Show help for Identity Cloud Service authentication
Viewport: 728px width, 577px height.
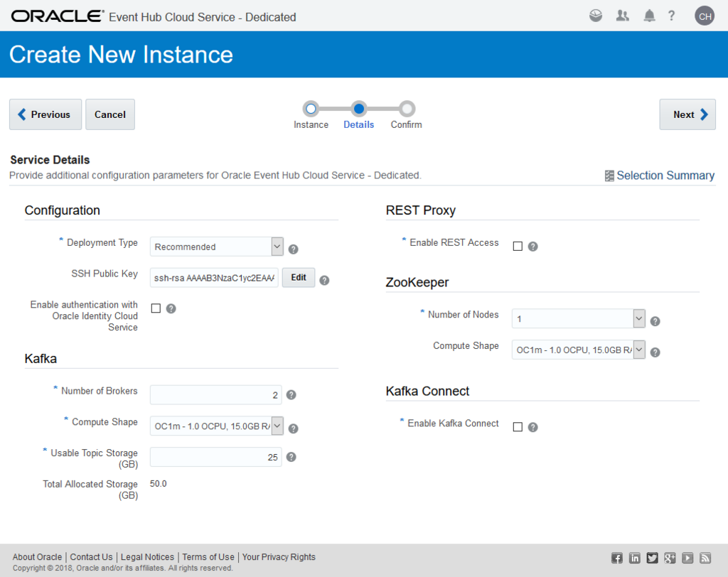click(171, 308)
